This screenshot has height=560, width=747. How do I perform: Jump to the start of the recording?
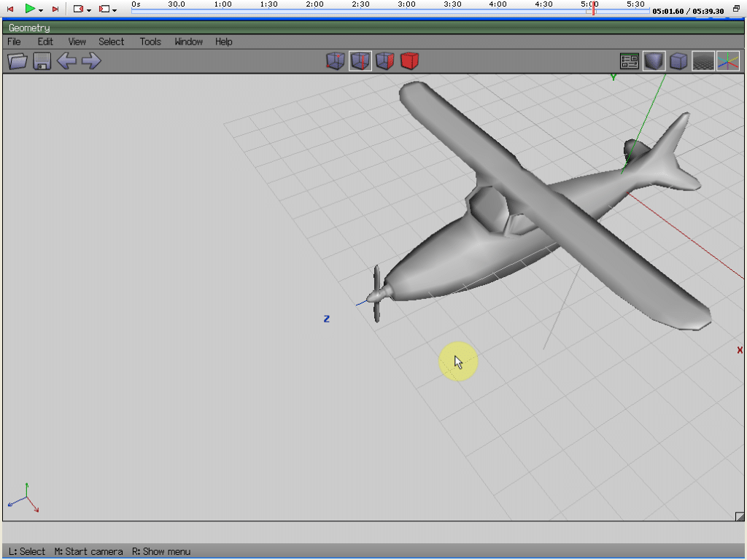click(x=10, y=9)
